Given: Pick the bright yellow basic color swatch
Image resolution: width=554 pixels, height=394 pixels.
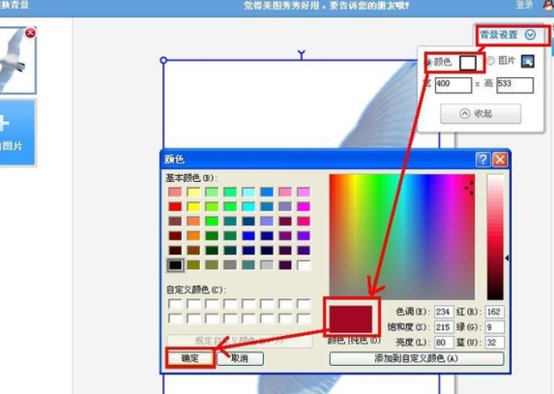Looking at the screenshot, I should tap(194, 207).
